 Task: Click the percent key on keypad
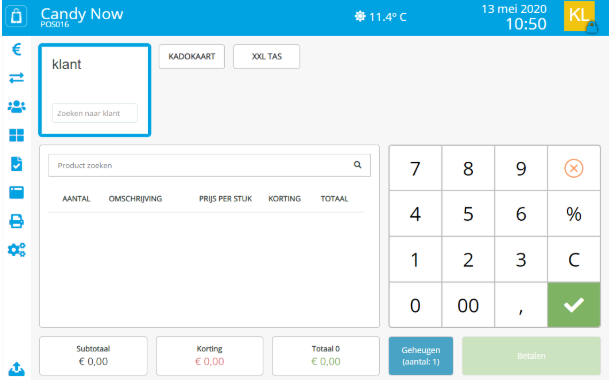click(574, 214)
